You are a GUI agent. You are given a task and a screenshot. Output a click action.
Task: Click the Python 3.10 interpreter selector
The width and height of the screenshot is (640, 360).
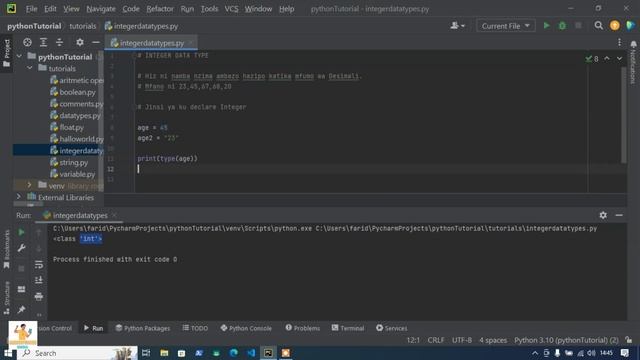pyautogui.click(x=566, y=340)
